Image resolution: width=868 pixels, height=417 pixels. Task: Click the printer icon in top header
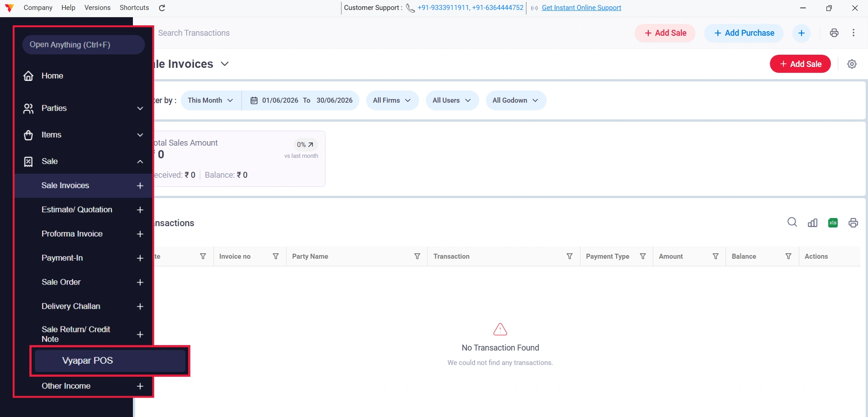834,33
